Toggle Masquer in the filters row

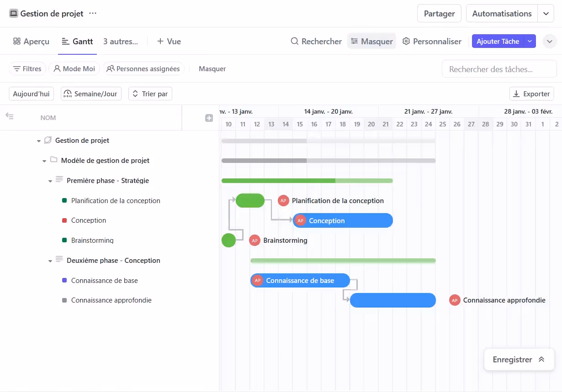[x=212, y=68]
